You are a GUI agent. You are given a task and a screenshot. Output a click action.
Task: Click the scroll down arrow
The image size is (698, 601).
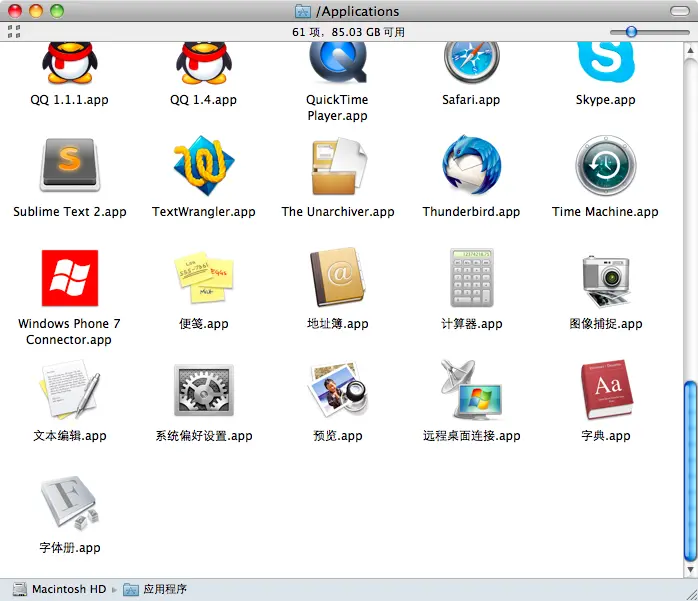pos(690,570)
